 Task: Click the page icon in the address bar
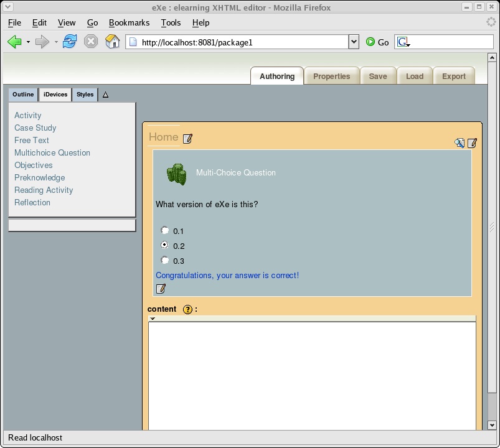tap(133, 42)
